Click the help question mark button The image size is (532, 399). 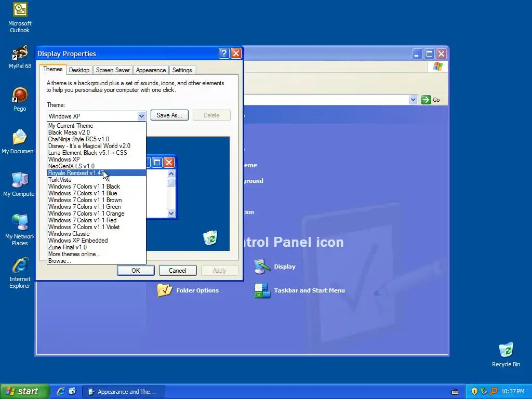point(224,54)
